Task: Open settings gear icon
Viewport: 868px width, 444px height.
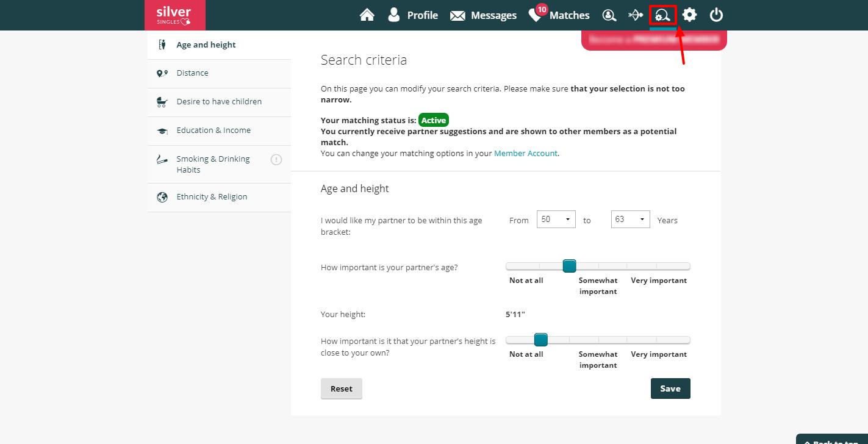Action: click(x=690, y=15)
